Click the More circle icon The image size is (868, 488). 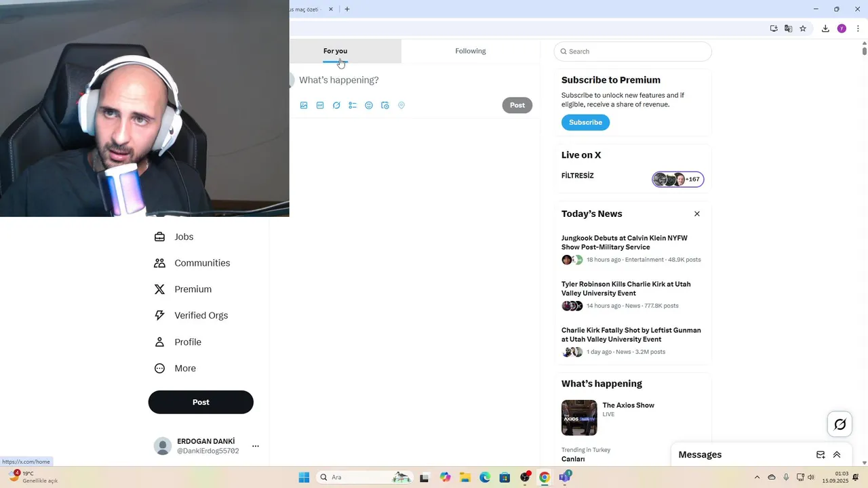(159, 369)
